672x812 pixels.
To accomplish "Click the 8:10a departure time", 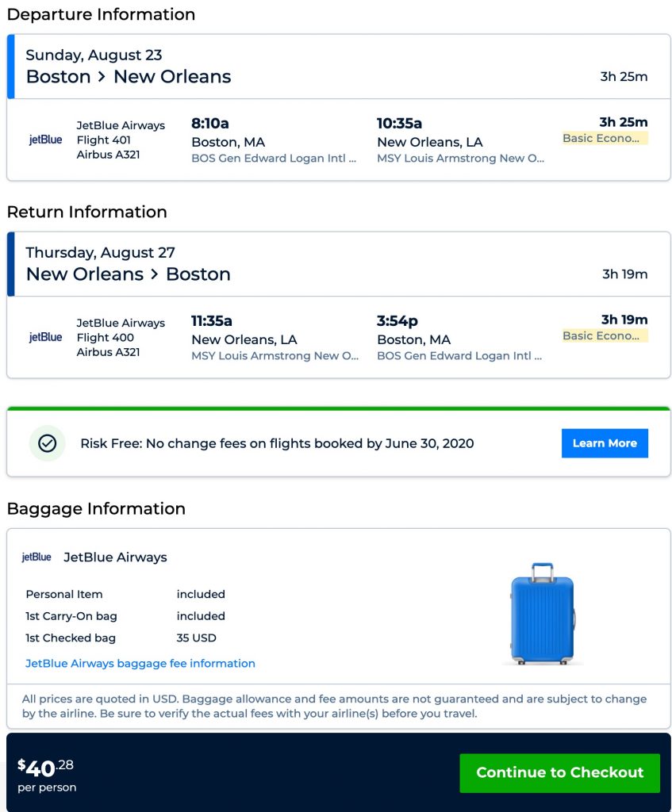I will click(210, 123).
